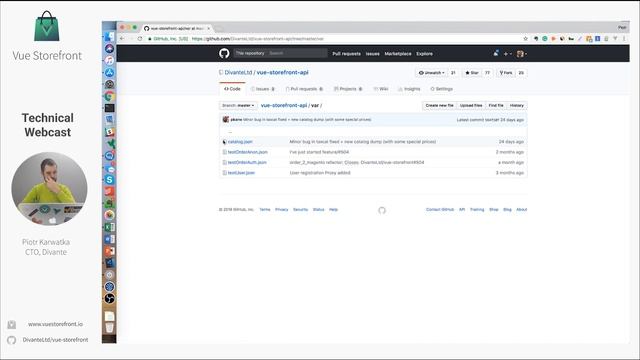Switch to the Projects tab
The width and height of the screenshot is (640, 360).
pyautogui.click(x=348, y=89)
